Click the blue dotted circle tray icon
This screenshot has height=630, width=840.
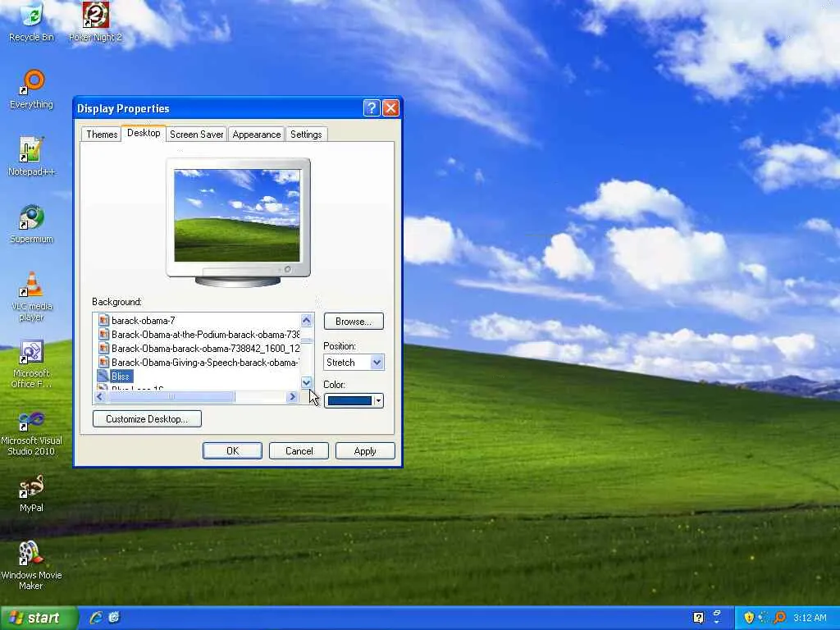coord(764,618)
